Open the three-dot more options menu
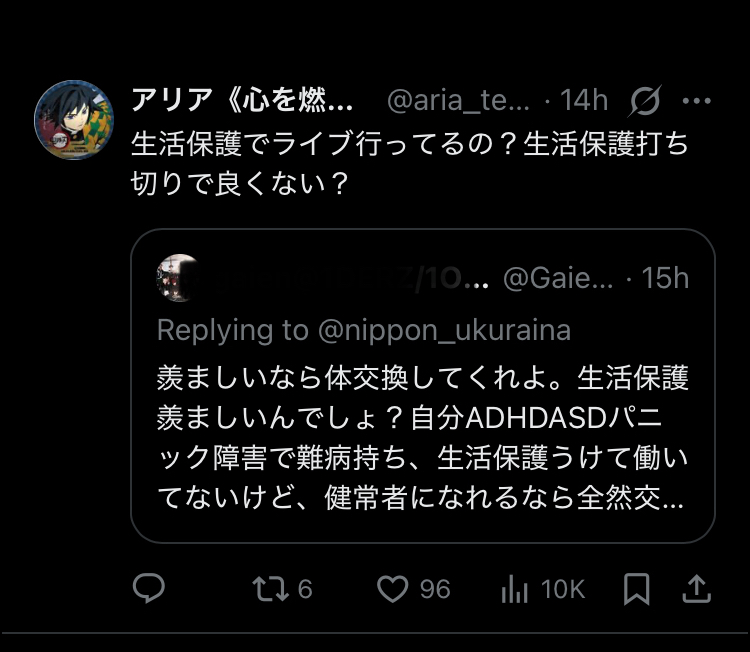The image size is (750, 652). click(696, 101)
